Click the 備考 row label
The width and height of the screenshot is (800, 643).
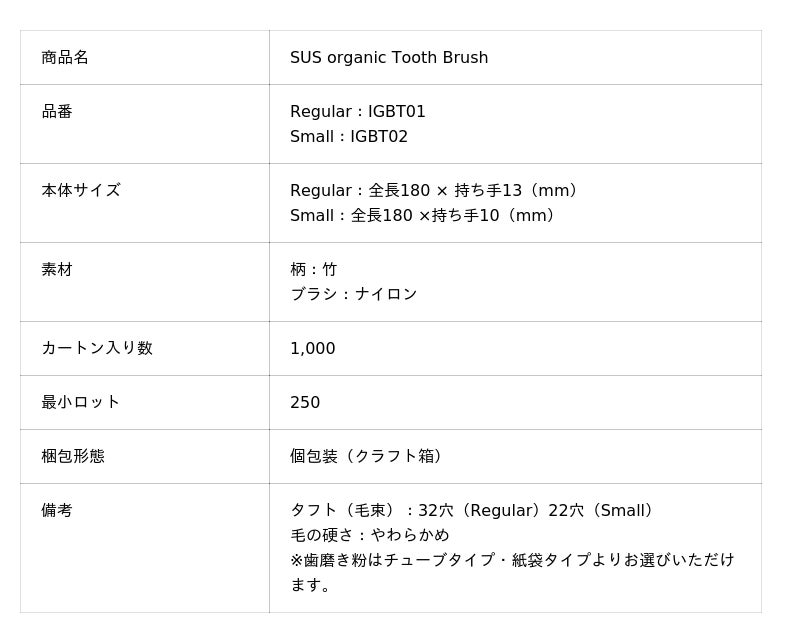point(57,511)
